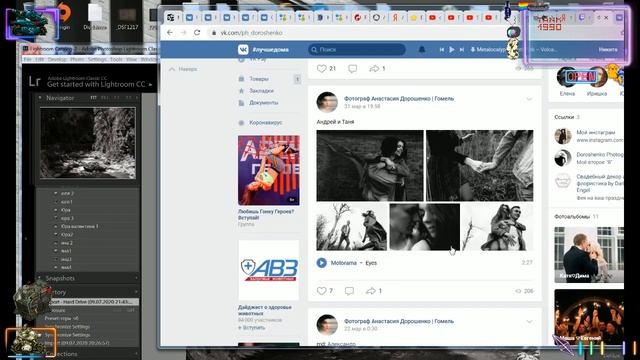Open comments on the Андрей и Таня post
The height and width of the screenshot is (360, 640).
pos(349,291)
